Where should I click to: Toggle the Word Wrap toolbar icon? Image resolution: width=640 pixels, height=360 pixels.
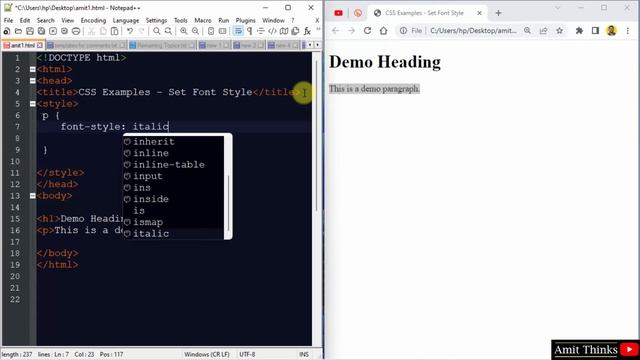point(238,31)
